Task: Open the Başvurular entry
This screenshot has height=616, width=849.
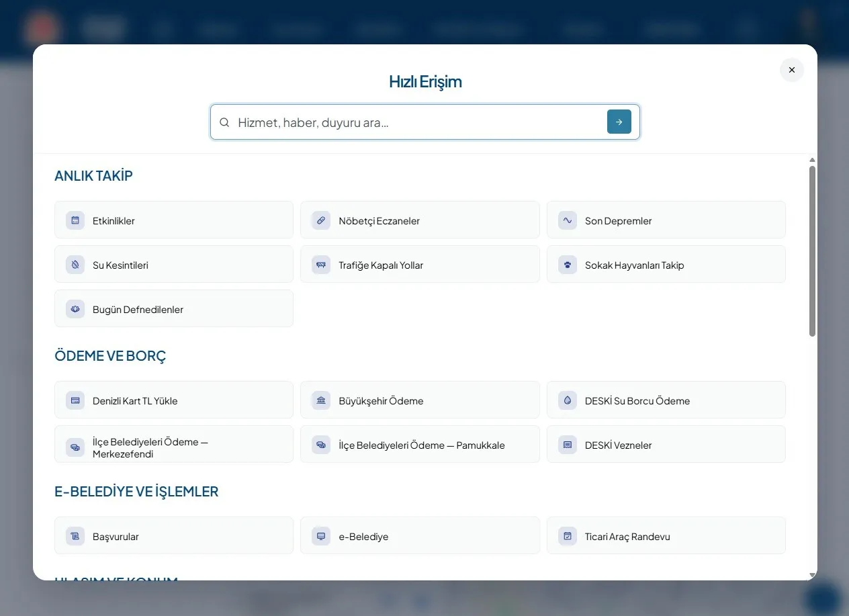Action: click(174, 535)
